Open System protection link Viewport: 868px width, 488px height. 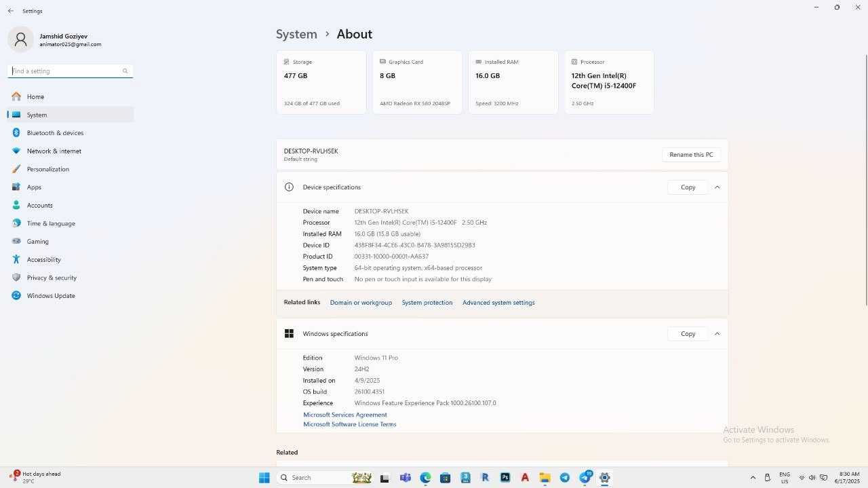point(427,303)
